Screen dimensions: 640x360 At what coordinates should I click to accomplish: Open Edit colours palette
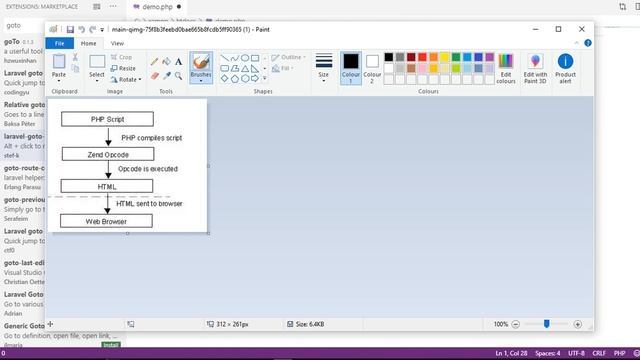(506, 69)
